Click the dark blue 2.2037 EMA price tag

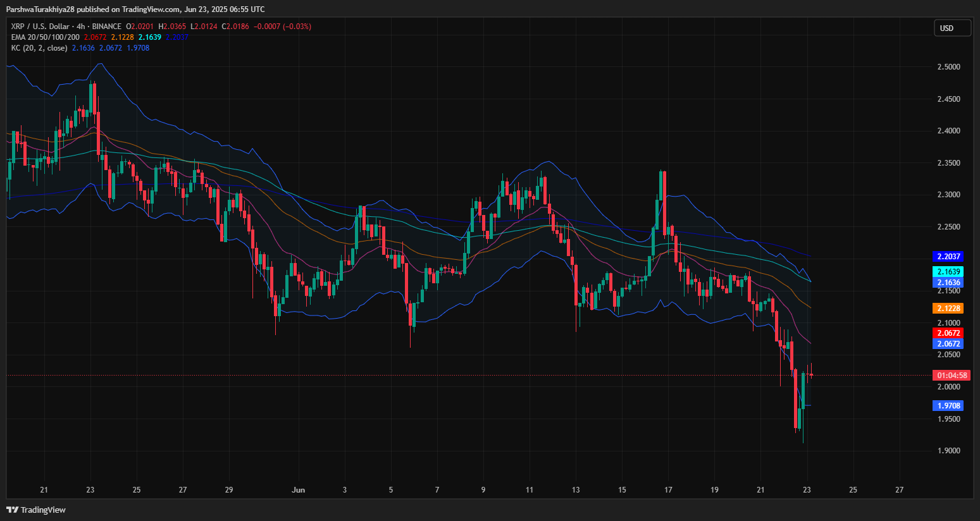pyautogui.click(x=948, y=257)
